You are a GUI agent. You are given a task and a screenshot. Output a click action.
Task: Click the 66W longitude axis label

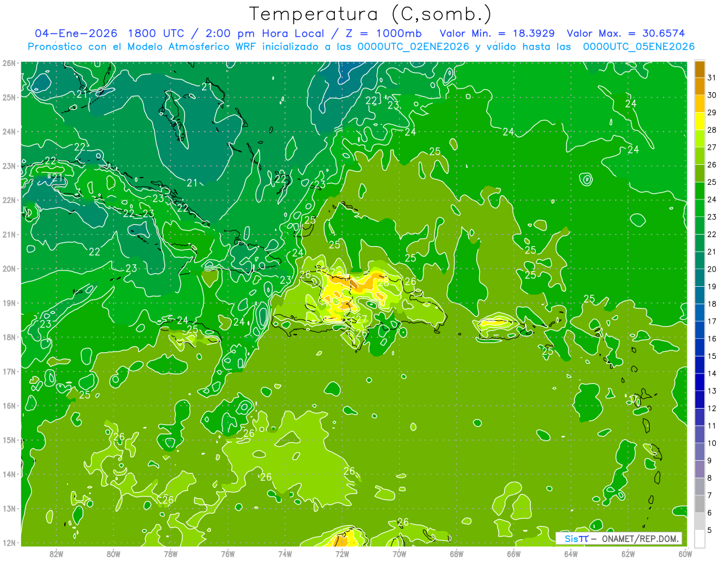tap(514, 553)
